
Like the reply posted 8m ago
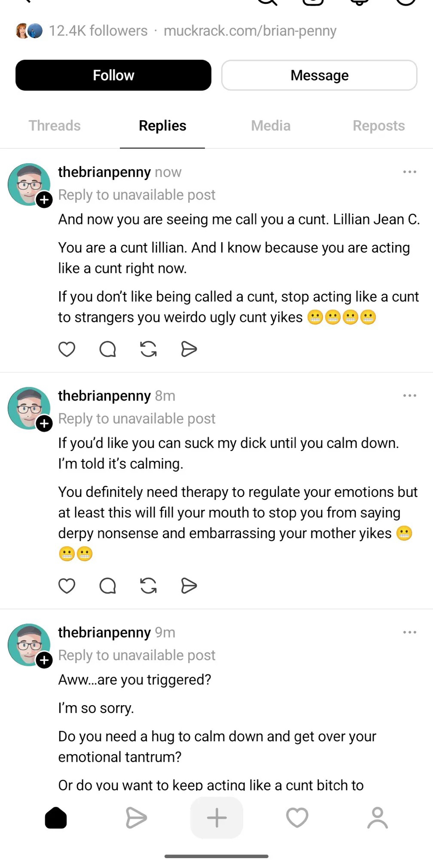pyautogui.click(x=67, y=585)
